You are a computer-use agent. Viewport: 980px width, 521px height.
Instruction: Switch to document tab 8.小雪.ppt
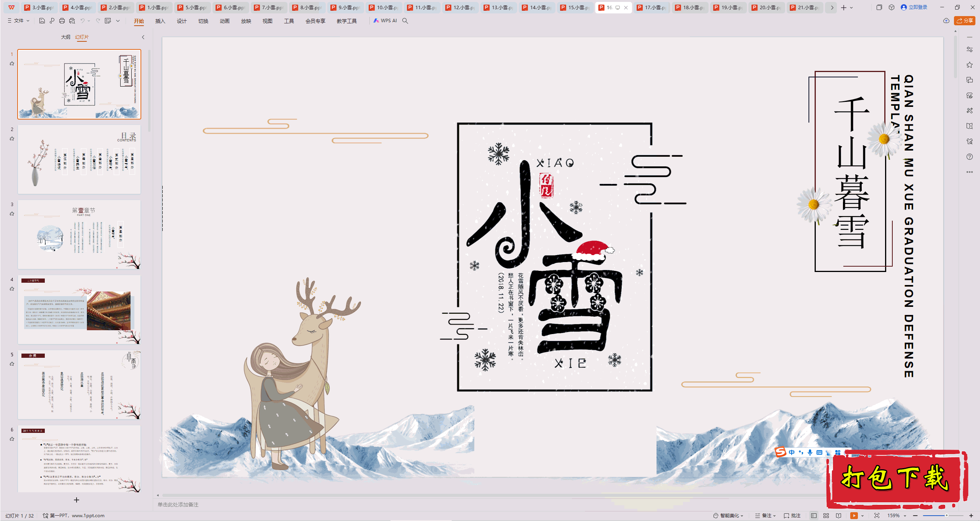[x=308, y=8]
